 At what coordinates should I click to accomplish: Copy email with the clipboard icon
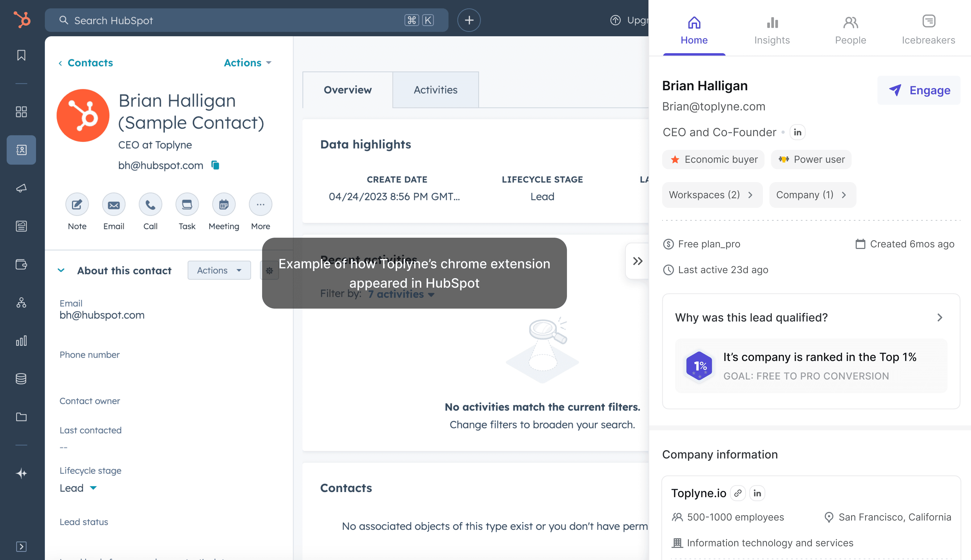pos(216,165)
